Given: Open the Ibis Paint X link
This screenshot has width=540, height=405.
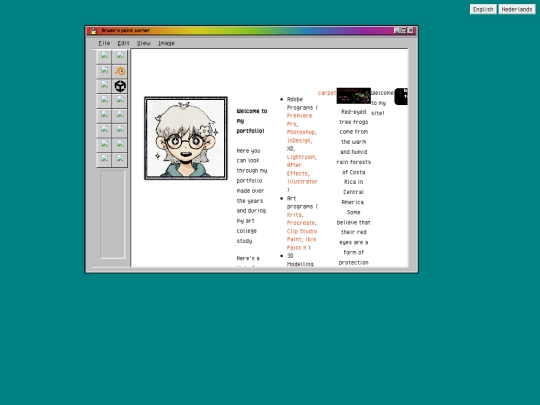Looking at the screenshot, I should click(x=301, y=243).
